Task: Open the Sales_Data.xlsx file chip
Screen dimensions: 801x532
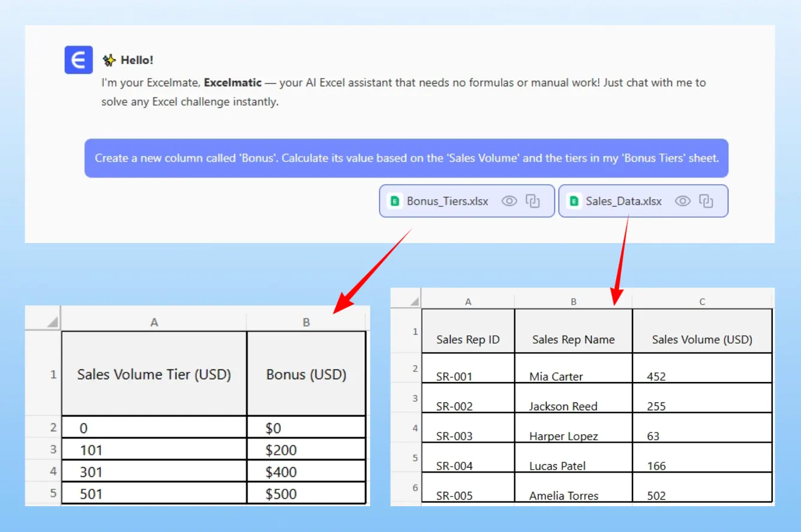Action: pos(623,201)
